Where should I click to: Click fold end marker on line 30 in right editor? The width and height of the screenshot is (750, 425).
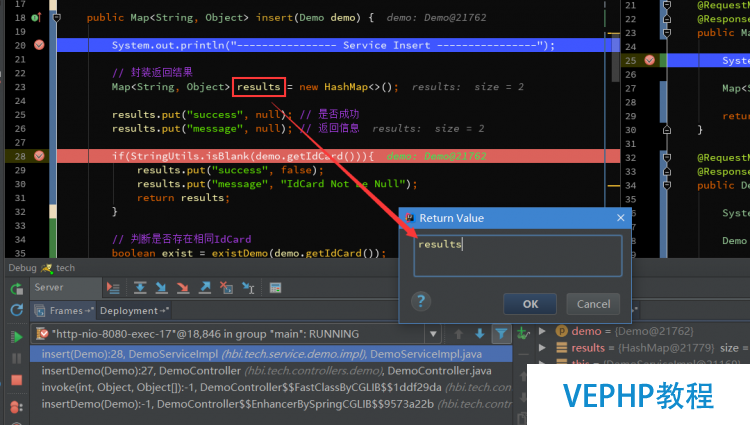click(x=667, y=130)
